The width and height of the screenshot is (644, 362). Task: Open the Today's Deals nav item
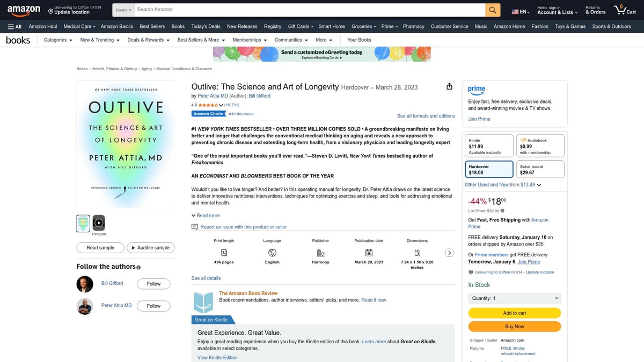(206, 26)
